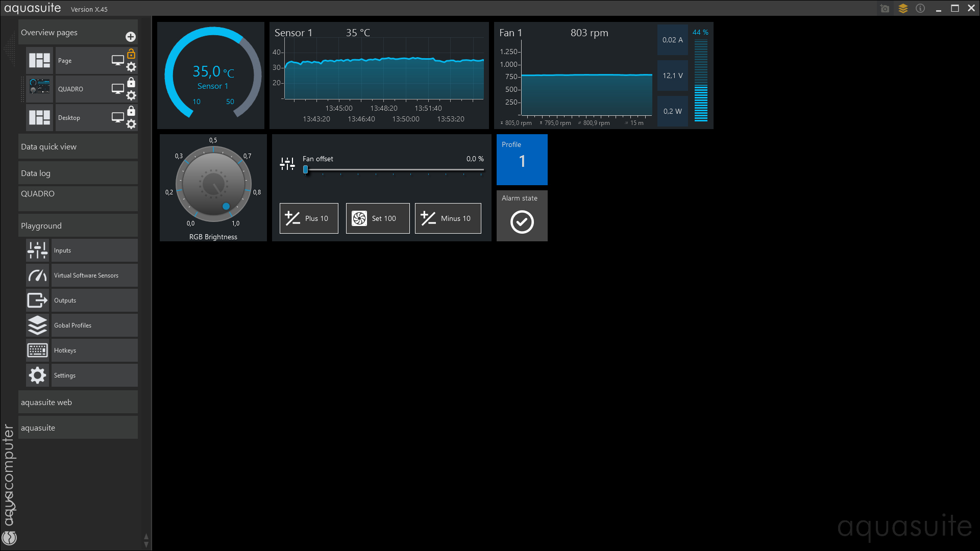980x551 pixels.
Task: Click the info icon in title bar
Action: coord(920,9)
